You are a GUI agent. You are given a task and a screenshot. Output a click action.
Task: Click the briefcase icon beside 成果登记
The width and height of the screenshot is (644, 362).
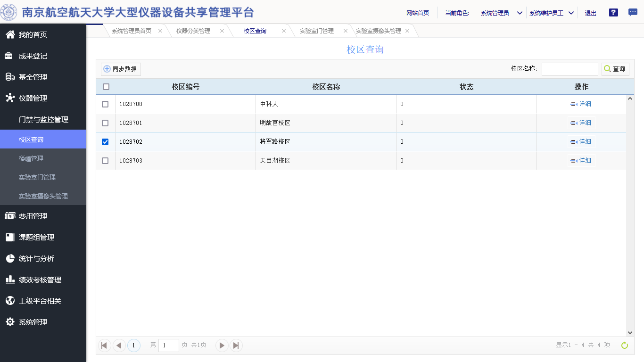pyautogui.click(x=9, y=56)
